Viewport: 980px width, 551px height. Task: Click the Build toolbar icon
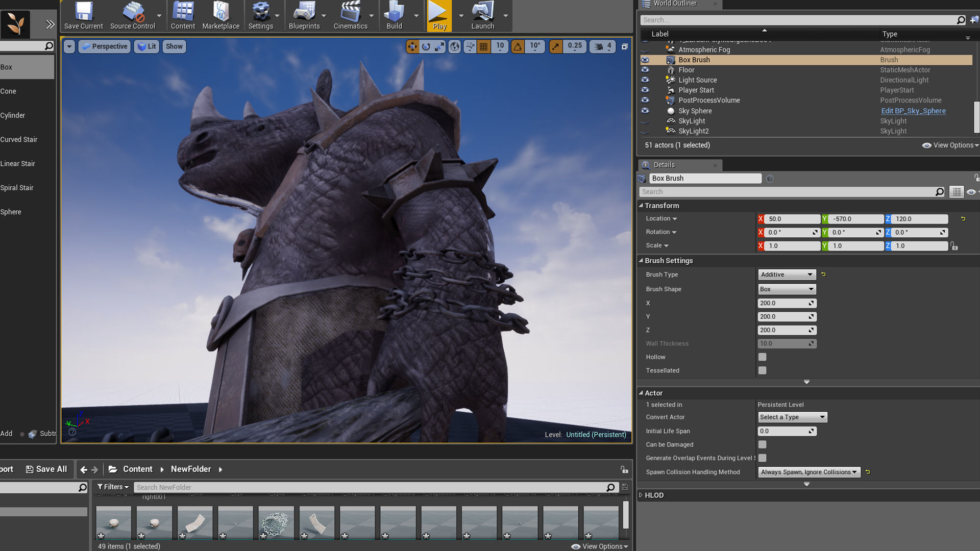[394, 16]
